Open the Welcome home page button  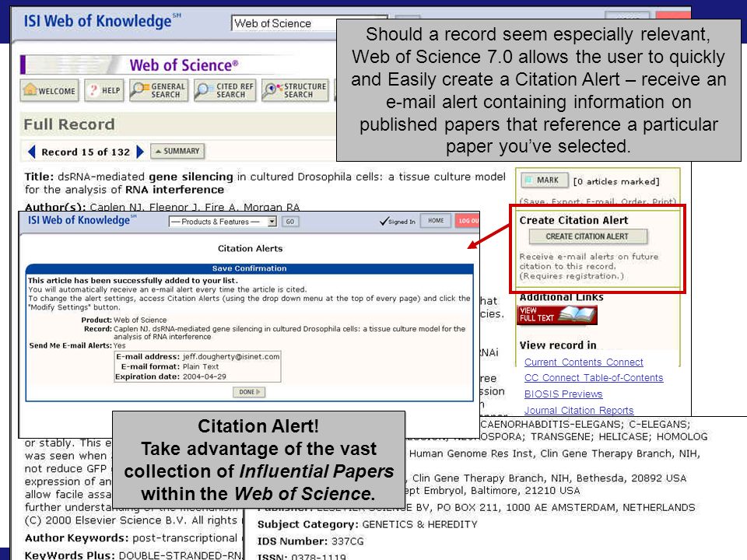pyautogui.click(x=50, y=90)
